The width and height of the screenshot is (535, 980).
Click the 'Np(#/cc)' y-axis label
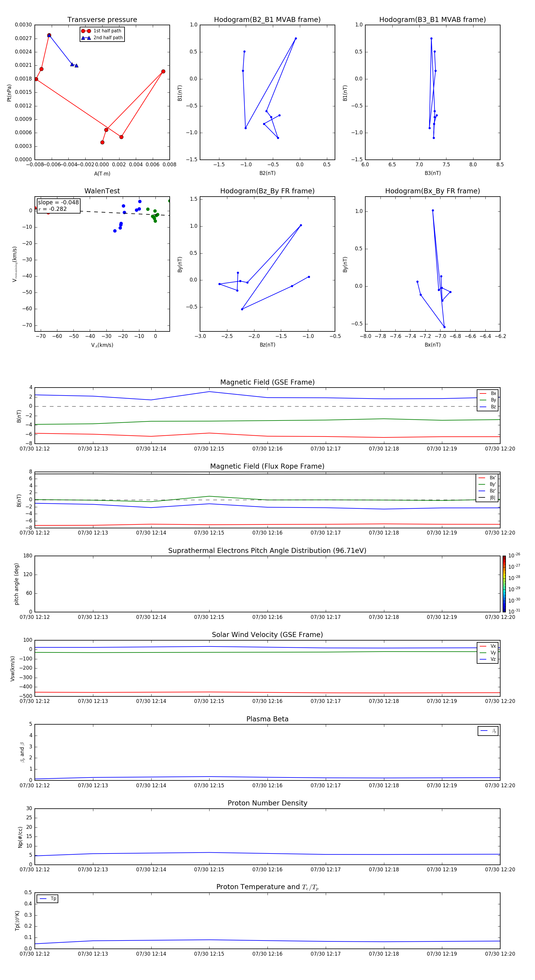click(x=20, y=837)
